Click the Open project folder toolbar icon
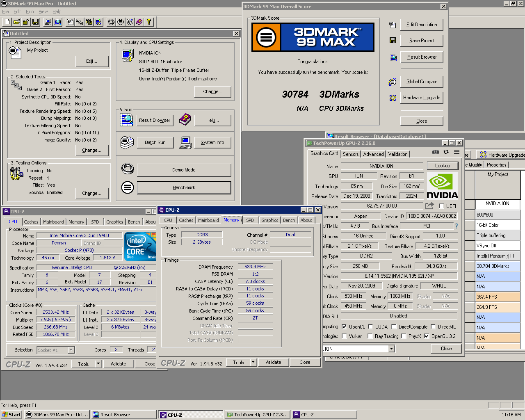This screenshot has width=525, height=420. 16,22
